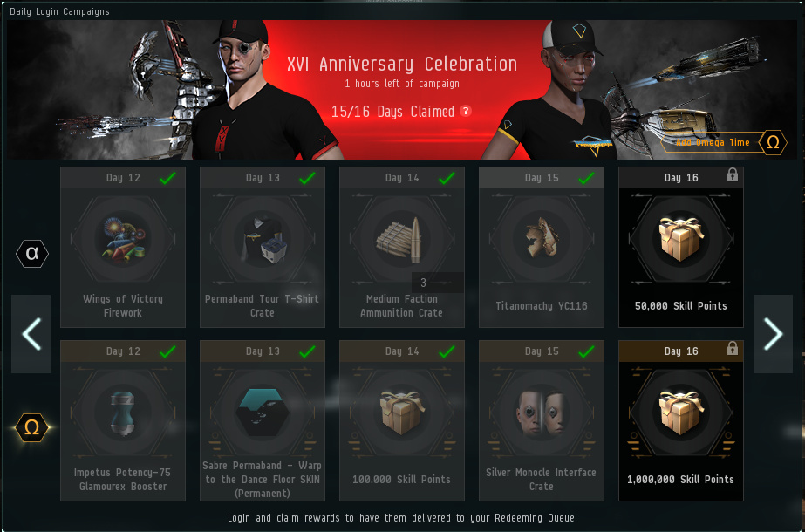Select Impetus Potency-75 Glamourex Booster icon
805x532 pixels.
(123, 413)
